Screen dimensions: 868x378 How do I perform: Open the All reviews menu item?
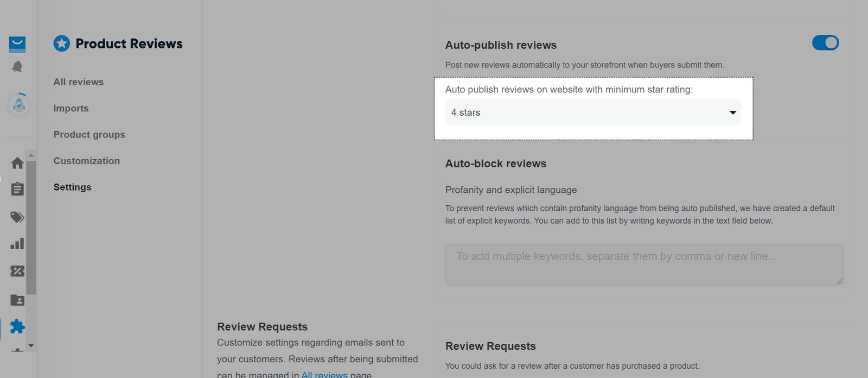(x=79, y=82)
